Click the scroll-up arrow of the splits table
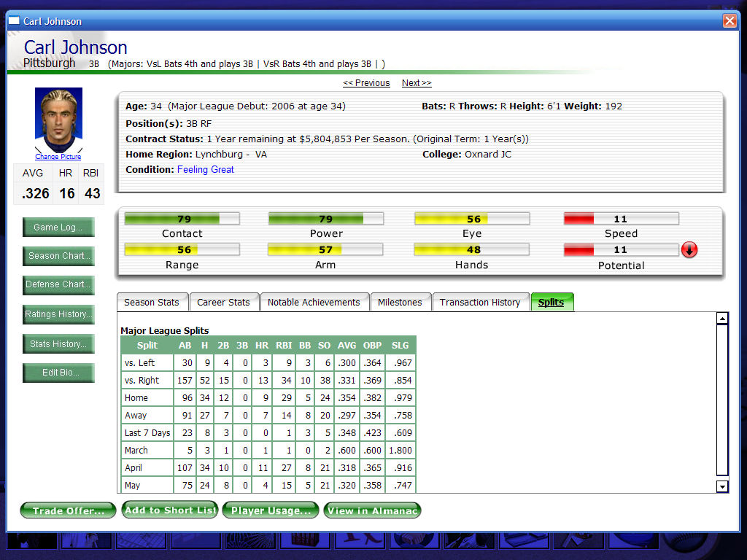This screenshot has width=747, height=560. coord(722,319)
